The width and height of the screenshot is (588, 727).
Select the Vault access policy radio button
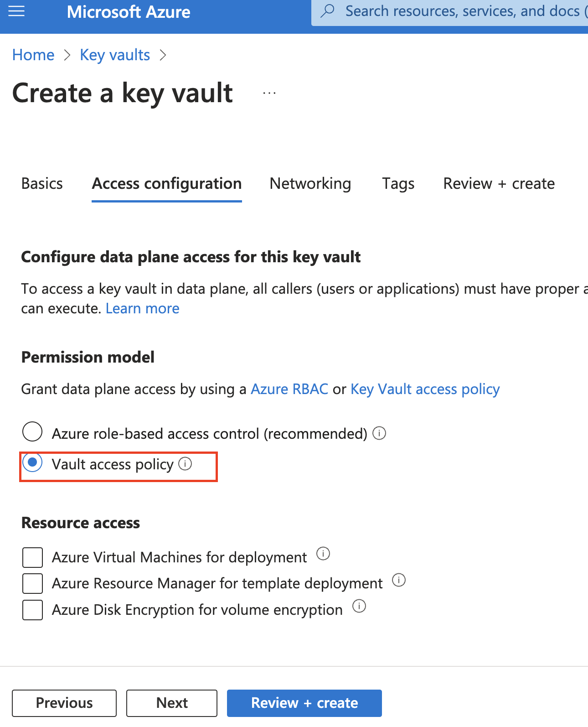(x=32, y=464)
